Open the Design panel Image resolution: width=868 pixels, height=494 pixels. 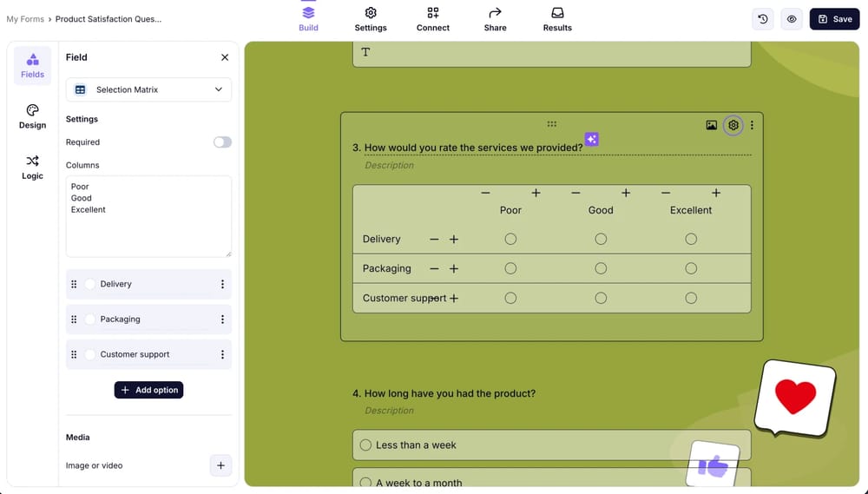[32, 116]
